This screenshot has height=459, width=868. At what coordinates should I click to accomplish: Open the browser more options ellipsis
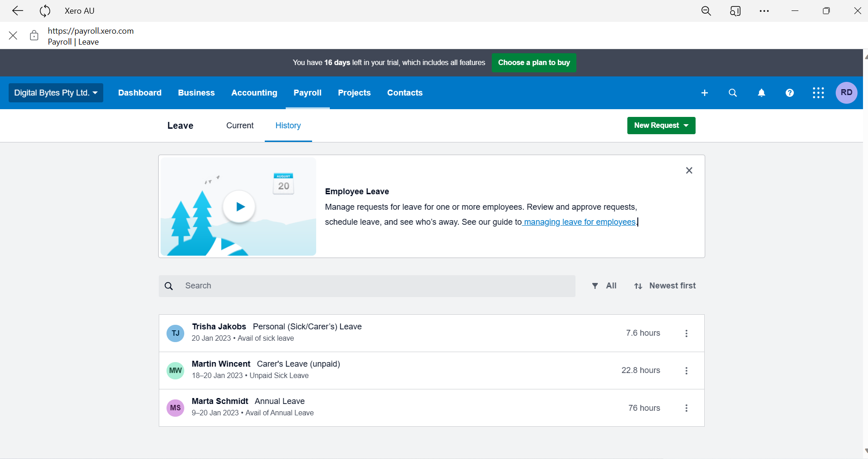point(764,10)
